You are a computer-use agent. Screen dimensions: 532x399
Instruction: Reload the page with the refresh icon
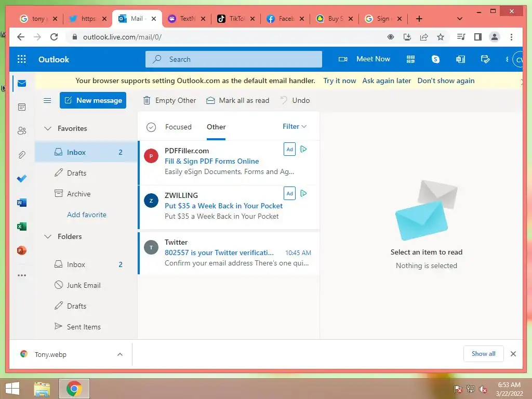point(54,37)
